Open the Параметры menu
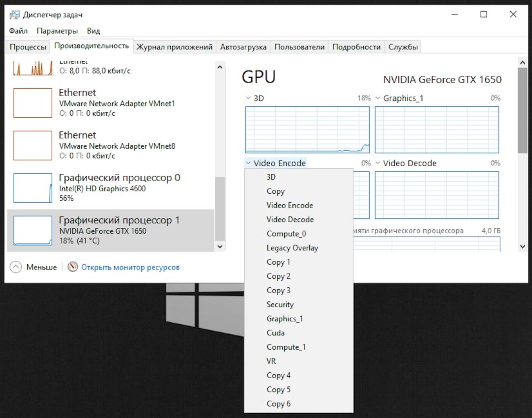Screen dimensions: 532x418 click(x=57, y=31)
